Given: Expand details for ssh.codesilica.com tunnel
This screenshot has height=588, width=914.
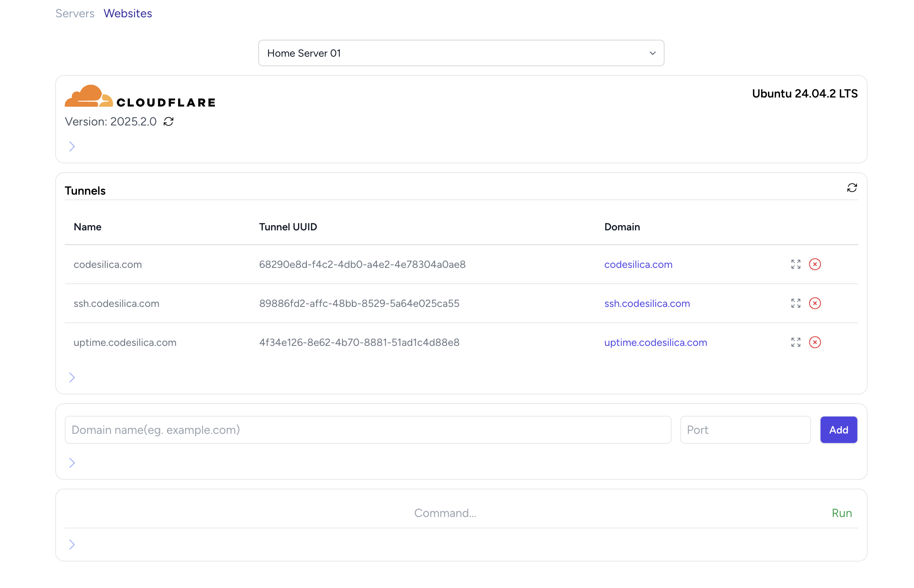Looking at the screenshot, I should [x=795, y=303].
